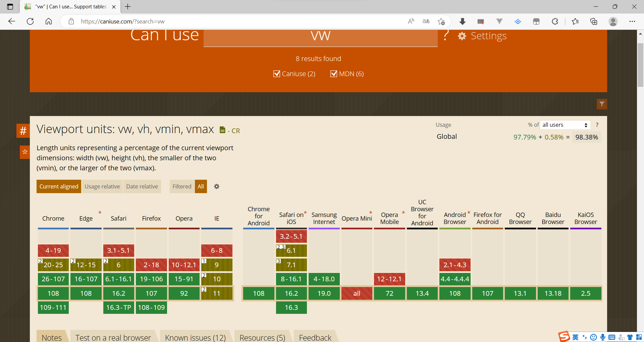The width and height of the screenshot is (644, 342).
Task: Open the translate page icon
Action: tap(426, 21)
